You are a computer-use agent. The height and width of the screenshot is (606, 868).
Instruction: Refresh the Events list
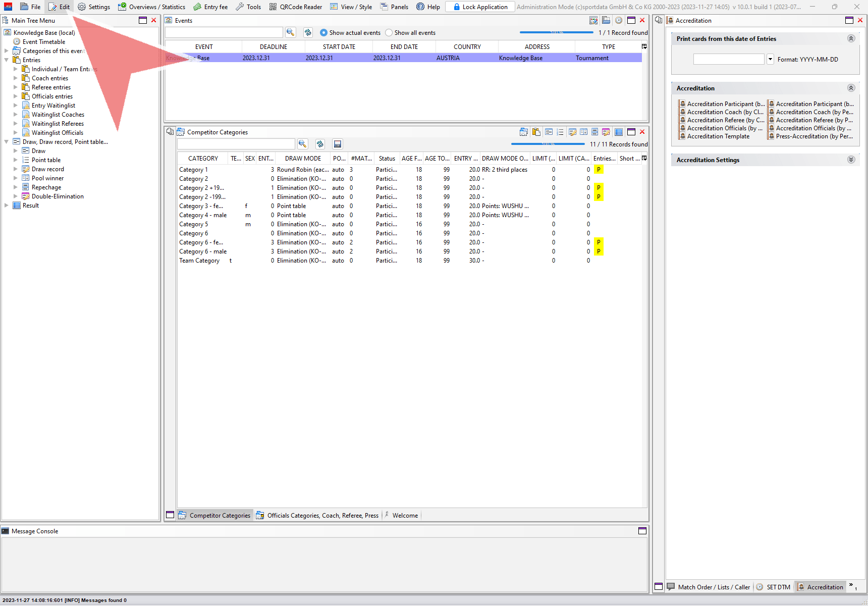point(308,32)
